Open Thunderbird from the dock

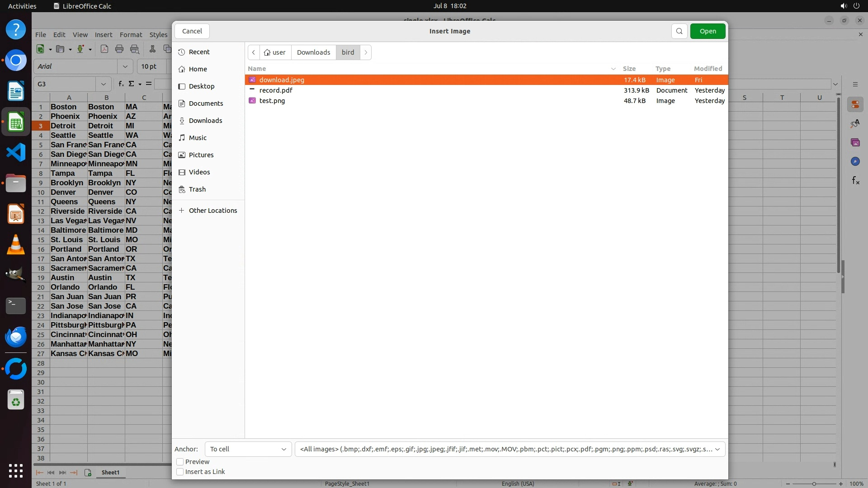click(x=16, y=337)
